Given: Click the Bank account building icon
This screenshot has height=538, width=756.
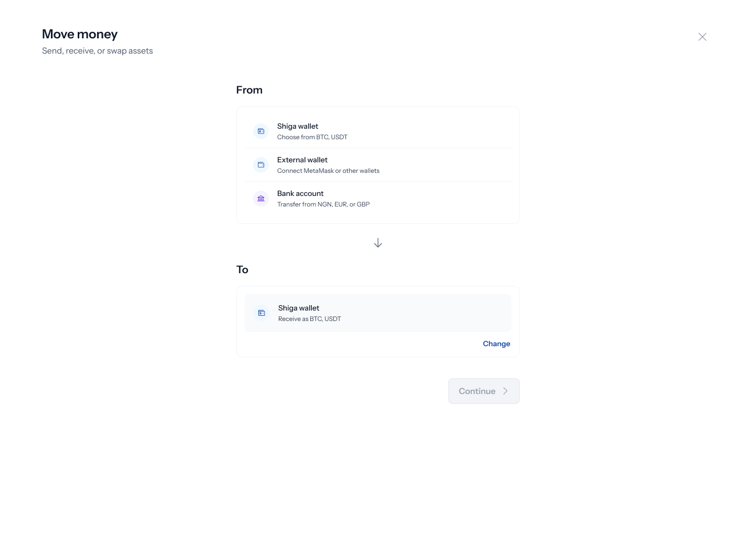Looking at the screenshot, I should pos(261,199).
